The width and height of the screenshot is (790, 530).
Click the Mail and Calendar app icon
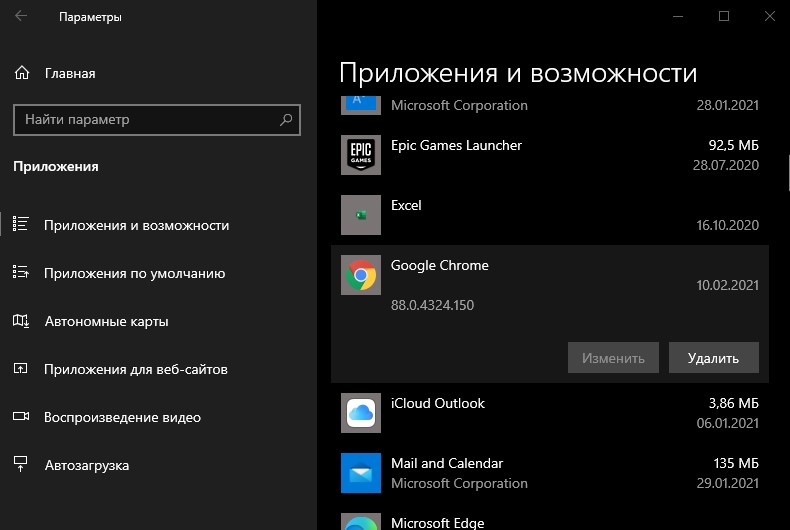click(x=361, y=473)
